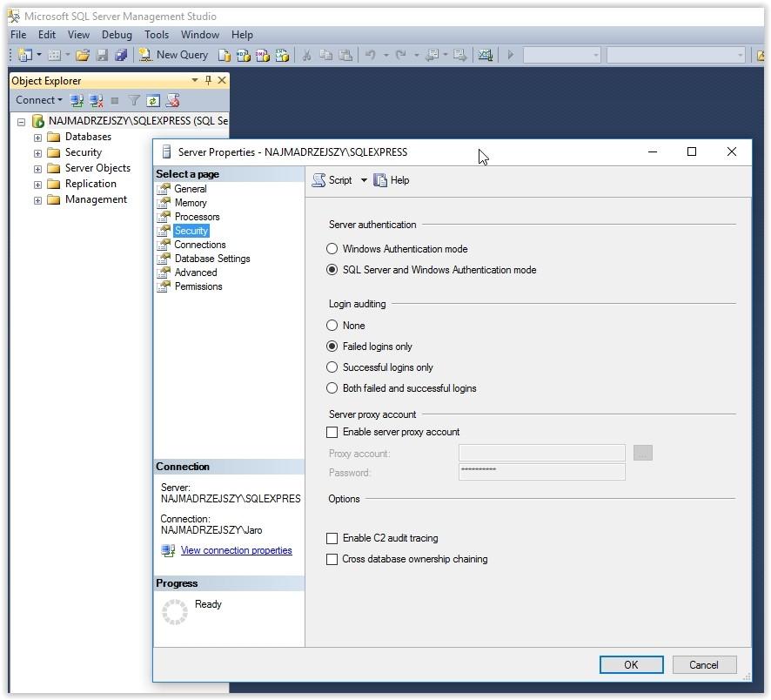
Task: Click the Undo arrow icon
Action: pos(370,55)
